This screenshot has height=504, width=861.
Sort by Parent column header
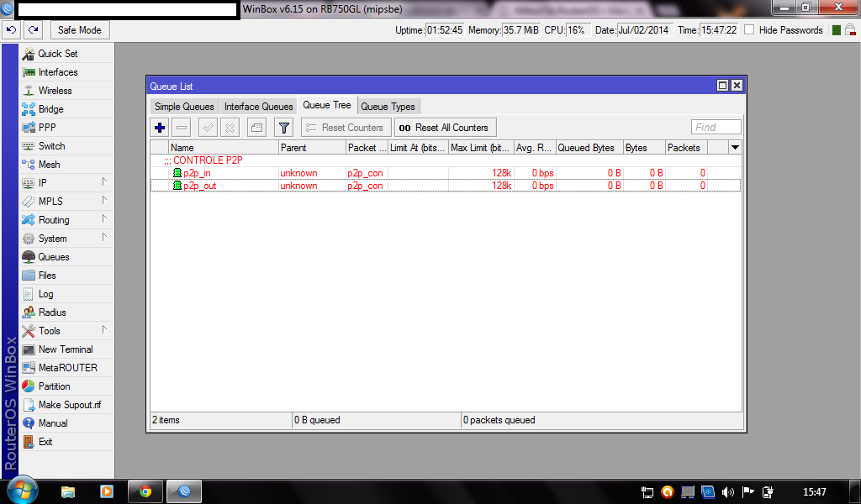tap(312, 148)
